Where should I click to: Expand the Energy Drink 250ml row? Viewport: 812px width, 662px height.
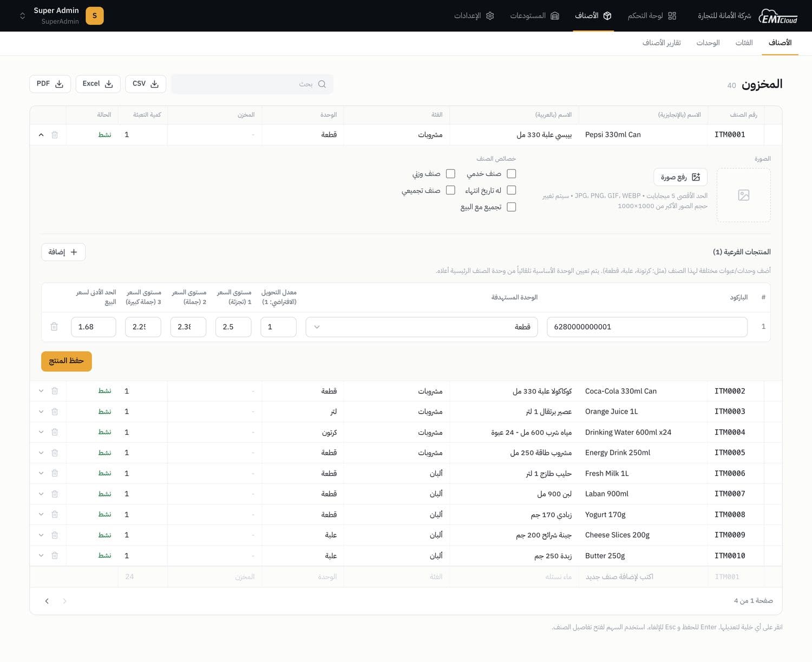click(41, 453)
